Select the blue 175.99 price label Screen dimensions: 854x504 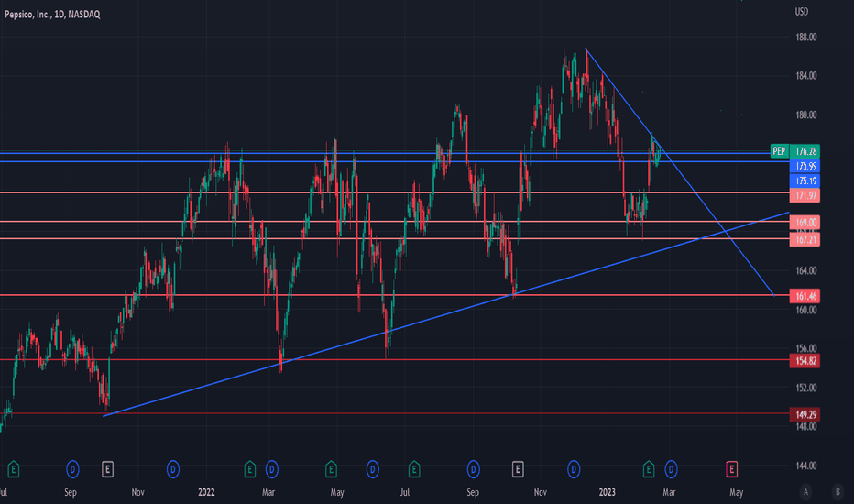(x=805, y=166)
